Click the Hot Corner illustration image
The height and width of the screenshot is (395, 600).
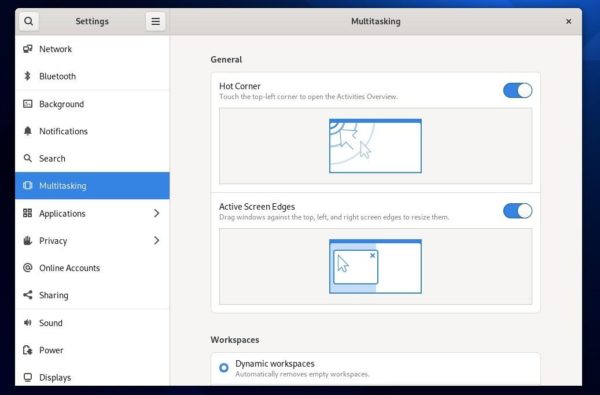[375, 146]
